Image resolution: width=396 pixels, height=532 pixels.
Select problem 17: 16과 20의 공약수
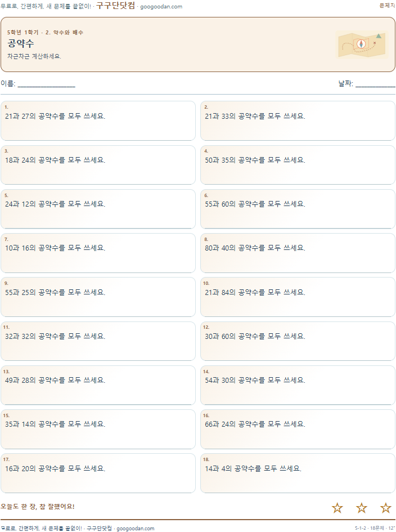[98, 473]
